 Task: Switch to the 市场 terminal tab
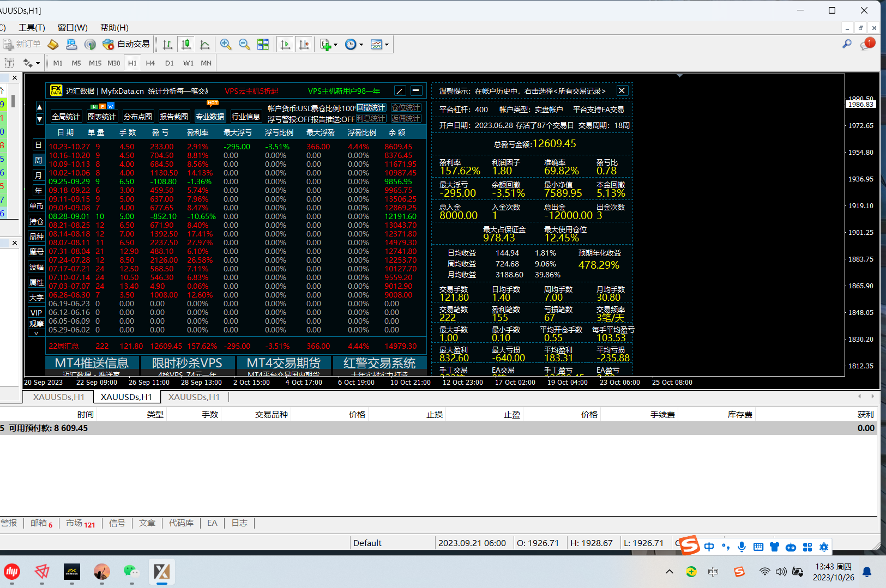click(x=80, y=523)
